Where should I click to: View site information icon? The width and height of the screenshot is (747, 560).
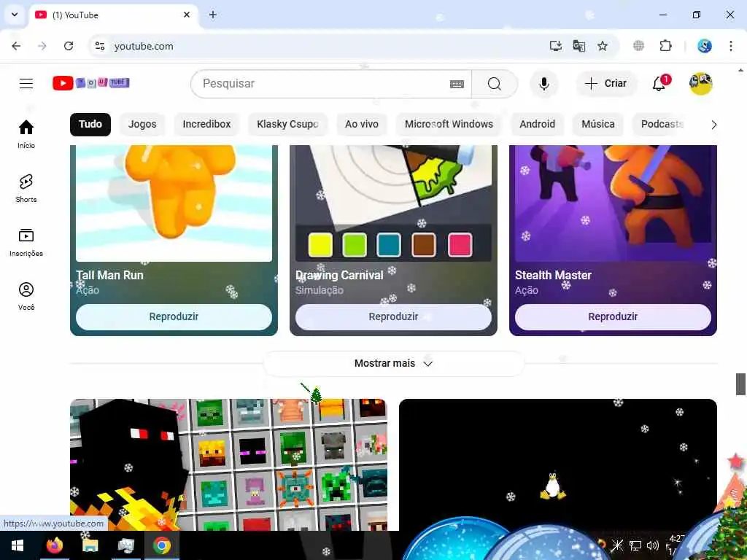click(x=100, y=46)
